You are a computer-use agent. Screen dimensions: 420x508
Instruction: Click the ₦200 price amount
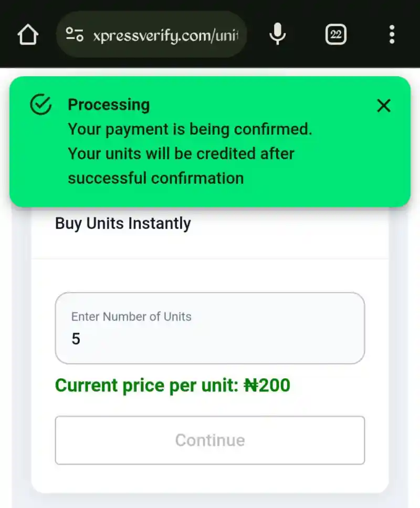267,385
